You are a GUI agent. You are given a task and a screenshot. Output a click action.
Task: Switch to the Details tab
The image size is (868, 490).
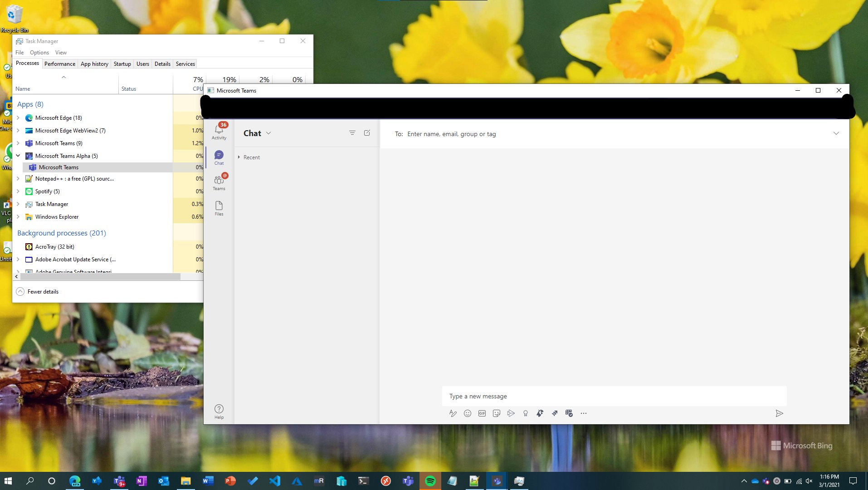point(162,64)
